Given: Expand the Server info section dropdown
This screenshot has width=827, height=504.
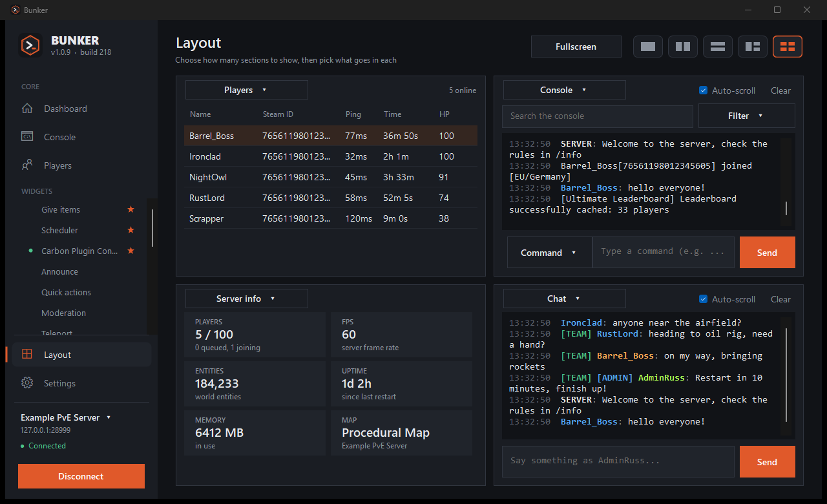Looking at the screenshot, I should point(247,299).
